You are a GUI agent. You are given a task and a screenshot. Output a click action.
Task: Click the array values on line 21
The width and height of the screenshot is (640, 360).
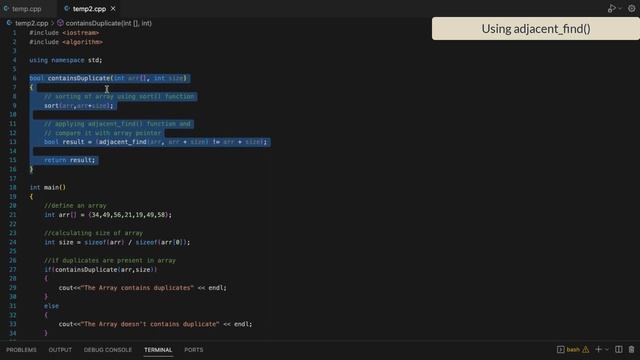130,215
